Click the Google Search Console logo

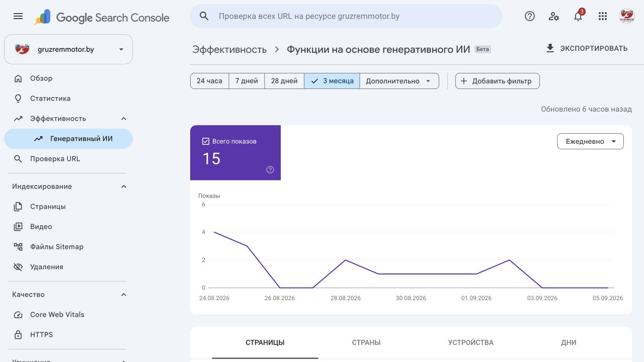[x=102, y=18]
